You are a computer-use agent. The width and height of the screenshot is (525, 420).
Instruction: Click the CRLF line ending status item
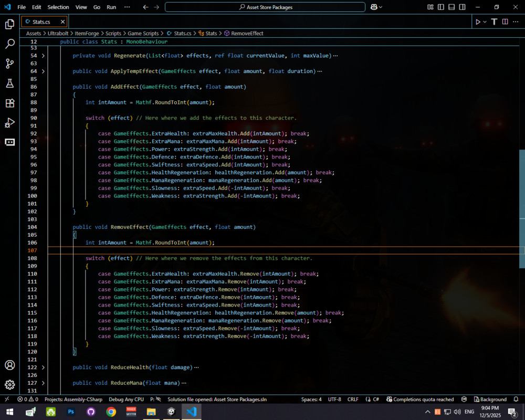(x=353, y=400)
